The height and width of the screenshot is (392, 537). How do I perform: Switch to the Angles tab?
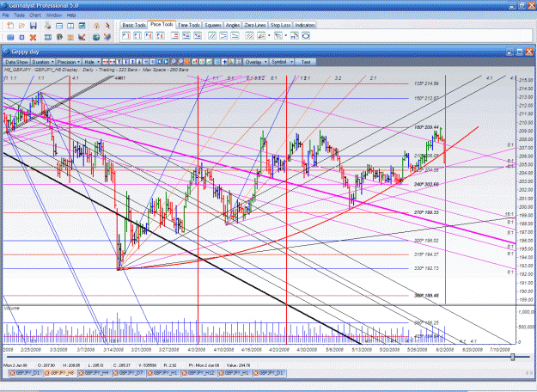point(233,25)
